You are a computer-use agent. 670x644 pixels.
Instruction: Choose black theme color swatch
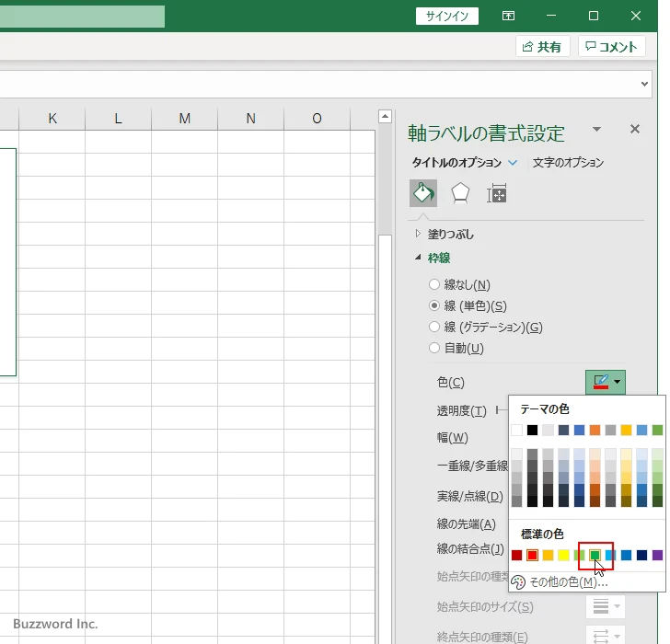[532, 430]
